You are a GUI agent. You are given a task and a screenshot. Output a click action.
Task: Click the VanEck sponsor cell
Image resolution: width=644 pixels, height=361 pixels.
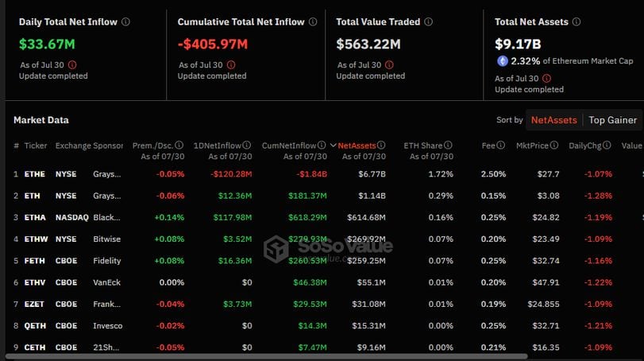[106, 282]
